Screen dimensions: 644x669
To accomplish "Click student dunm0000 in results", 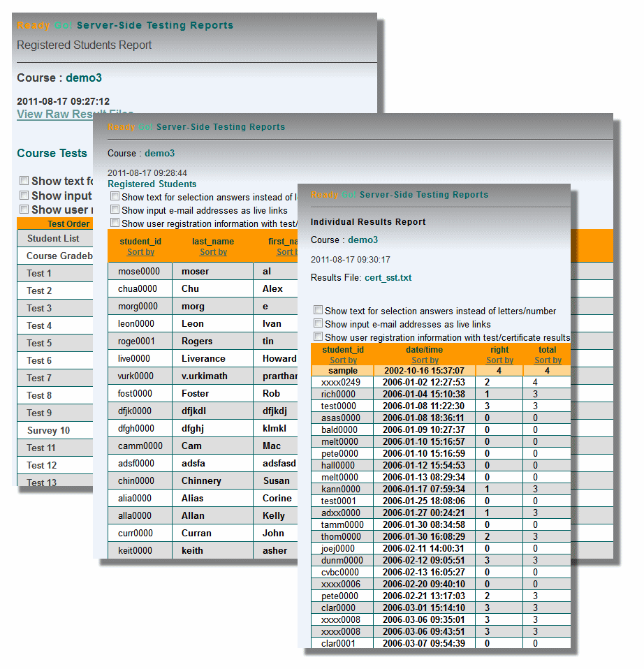I will click(x=342, y=561).
